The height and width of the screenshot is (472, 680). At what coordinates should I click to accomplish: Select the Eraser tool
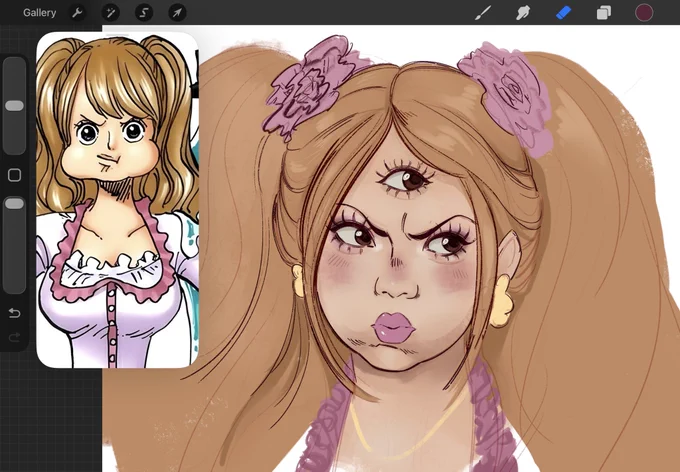(x=563, y=13)
